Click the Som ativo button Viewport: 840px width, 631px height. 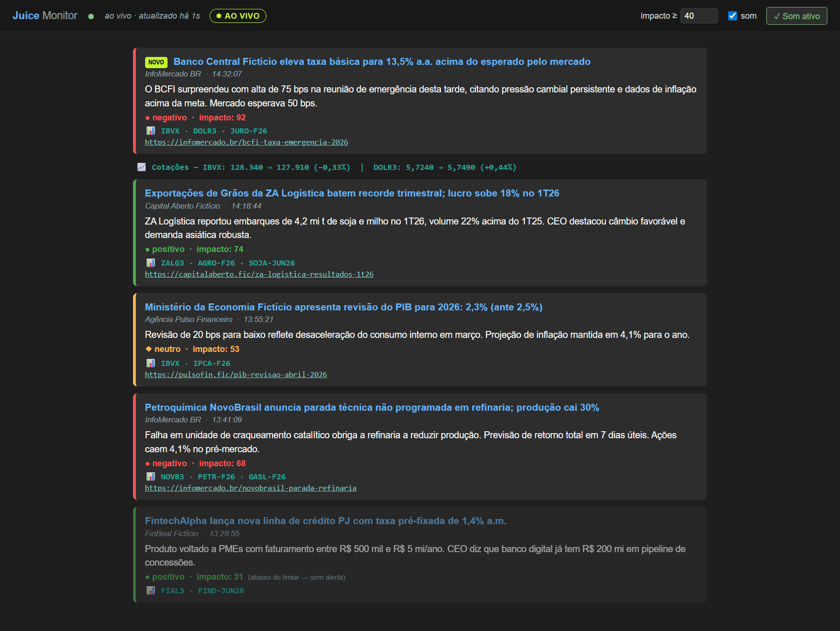click(x=797, y=16)
